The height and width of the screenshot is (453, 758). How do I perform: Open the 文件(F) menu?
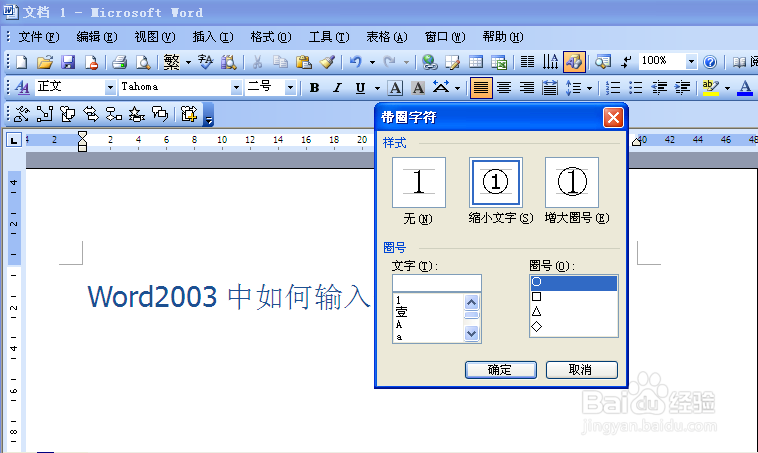(38, 37)
